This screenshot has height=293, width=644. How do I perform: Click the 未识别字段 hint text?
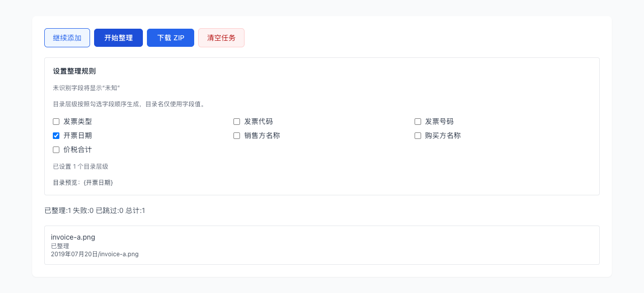[x=86, y=88]
